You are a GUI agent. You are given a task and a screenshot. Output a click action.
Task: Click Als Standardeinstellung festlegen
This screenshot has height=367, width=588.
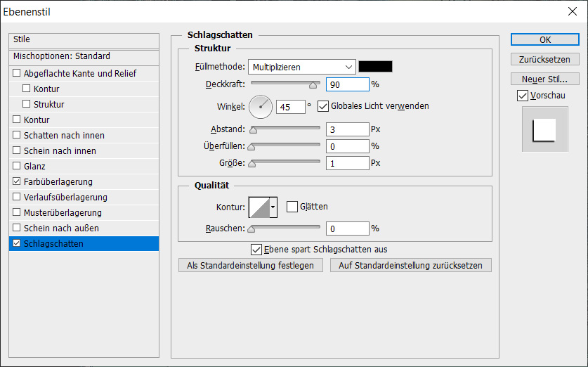click(251, 265)
